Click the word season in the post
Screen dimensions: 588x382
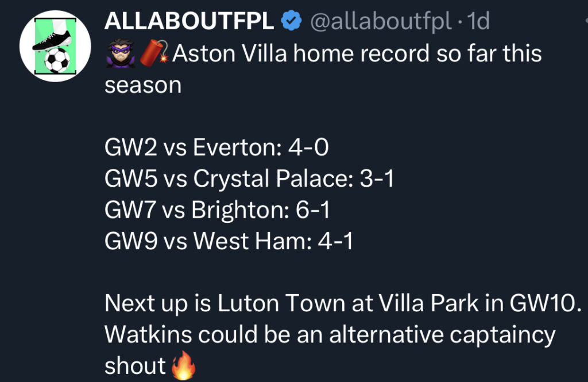pyautogui.click(x=142, y=85)
